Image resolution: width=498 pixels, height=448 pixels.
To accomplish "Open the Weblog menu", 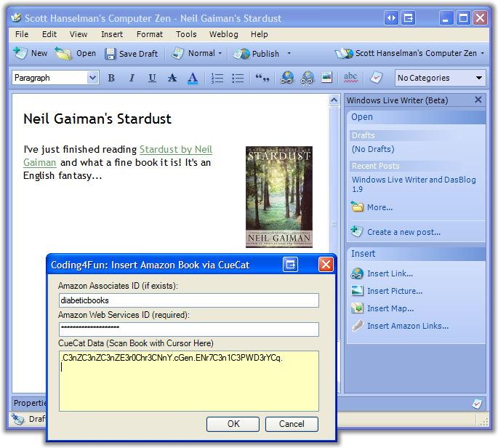I will 224,34.
